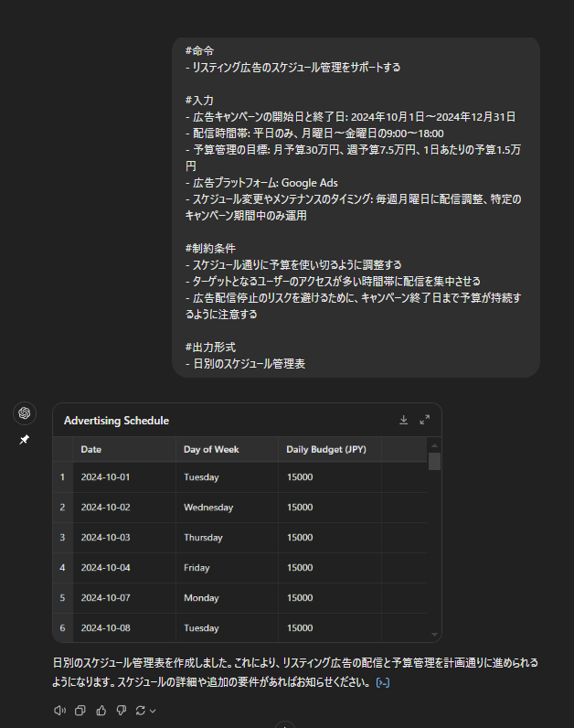Click the Tuesday cell in row 1
The width and height of the screenshot is (574, 728).
(227, 477)
